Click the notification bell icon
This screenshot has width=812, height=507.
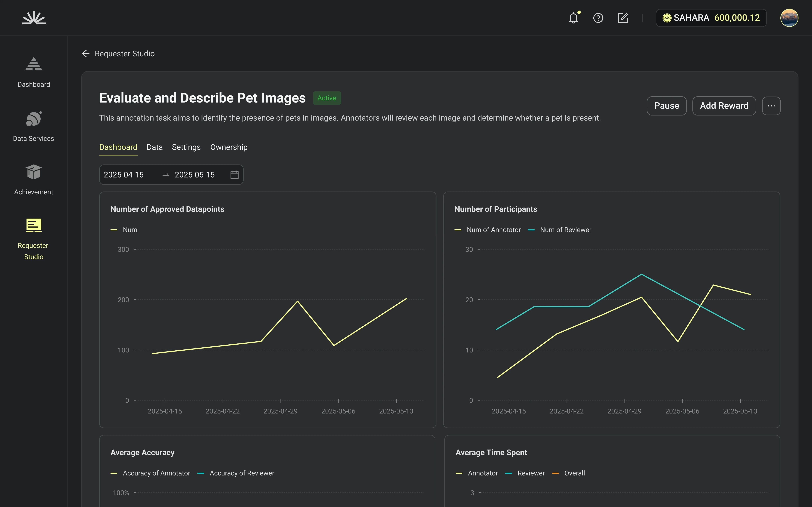point(573,18)
